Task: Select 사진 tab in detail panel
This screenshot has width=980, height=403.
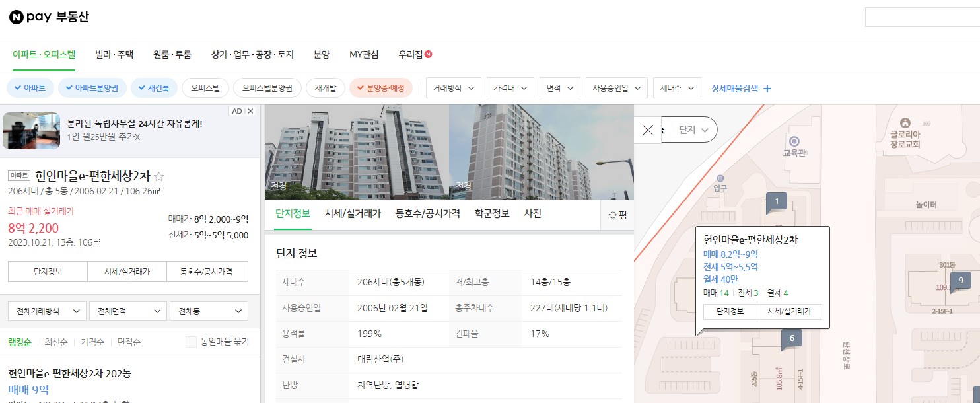Action: [532, 214]
